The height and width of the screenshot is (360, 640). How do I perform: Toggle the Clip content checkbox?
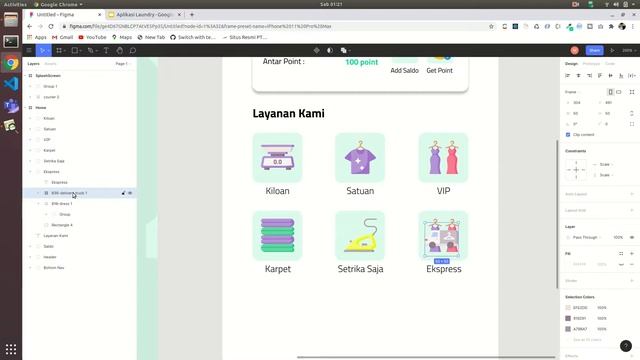click(568, 135)
